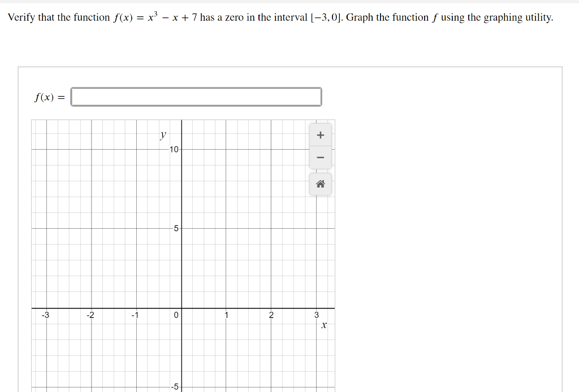Reset graph view with the home icon
Image resolution: width=579 pixels, height=392 pixels.
pos(320,184)
